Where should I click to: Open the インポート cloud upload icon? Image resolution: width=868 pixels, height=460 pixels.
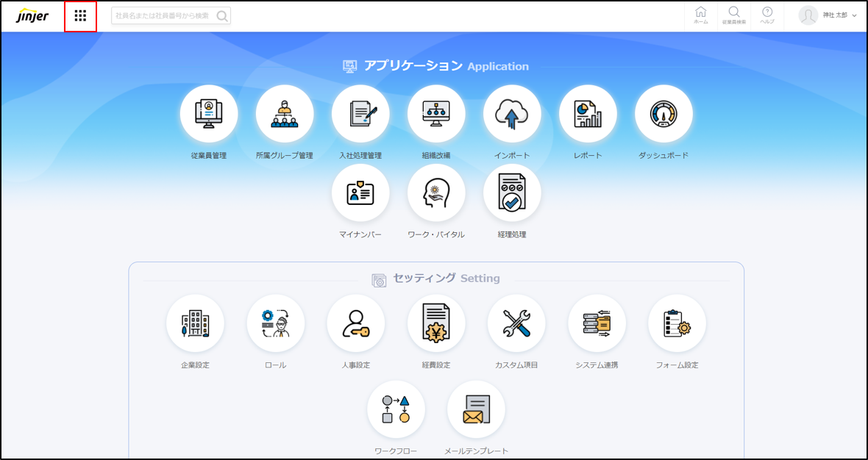tap(512, 113)
